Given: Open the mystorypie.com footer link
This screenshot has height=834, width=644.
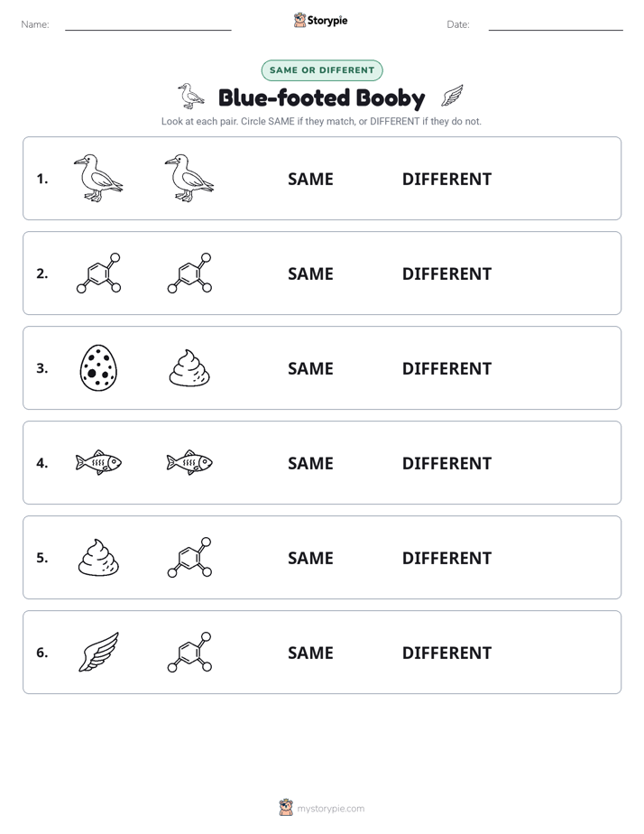Looking at the screenshot, I should tap(322, 808).
